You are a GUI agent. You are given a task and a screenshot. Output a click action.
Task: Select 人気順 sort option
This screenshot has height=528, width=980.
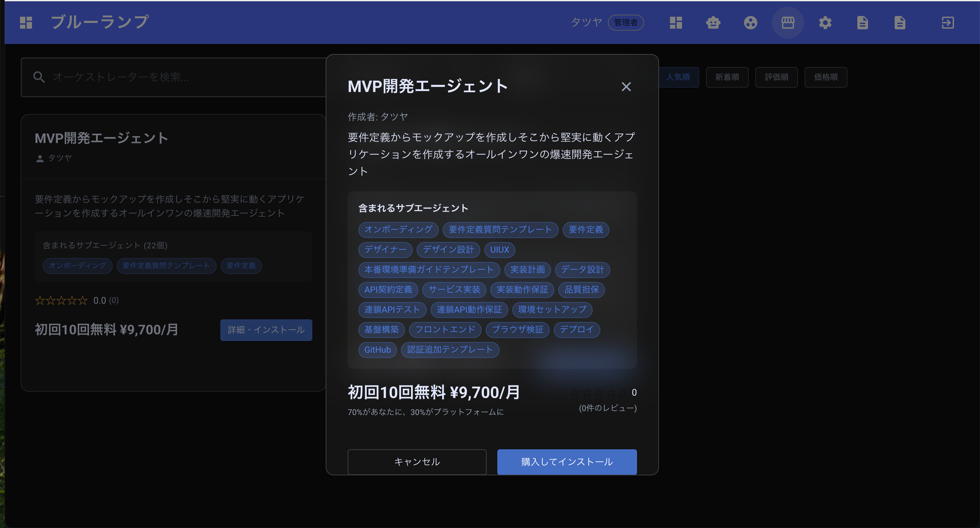tap(679, 77)
